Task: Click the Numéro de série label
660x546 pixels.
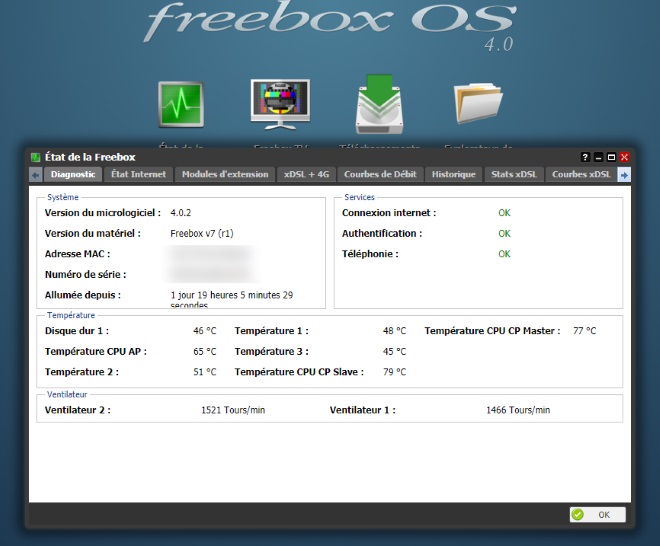Action: pos(85,274)
